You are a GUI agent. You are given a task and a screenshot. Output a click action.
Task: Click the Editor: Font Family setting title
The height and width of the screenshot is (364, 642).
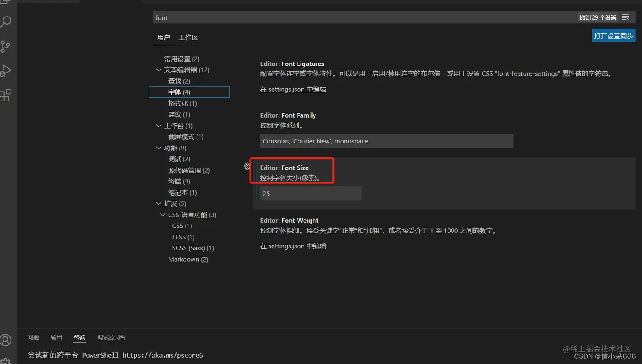click(288, 115)
